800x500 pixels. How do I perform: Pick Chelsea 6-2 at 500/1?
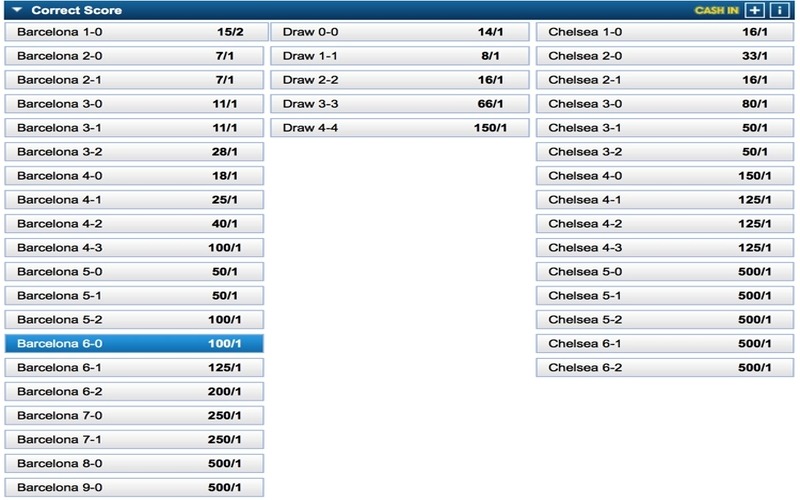tap(665, 367)
